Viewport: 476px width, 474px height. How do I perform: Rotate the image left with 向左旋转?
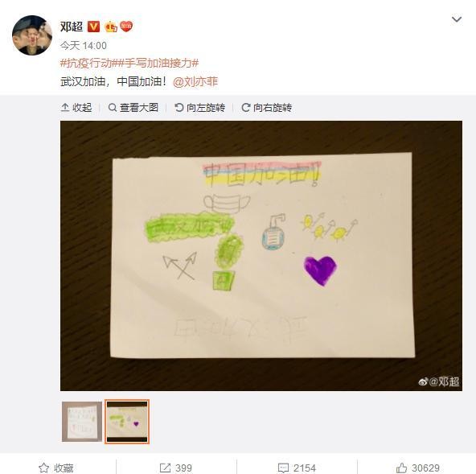point(199,108)
